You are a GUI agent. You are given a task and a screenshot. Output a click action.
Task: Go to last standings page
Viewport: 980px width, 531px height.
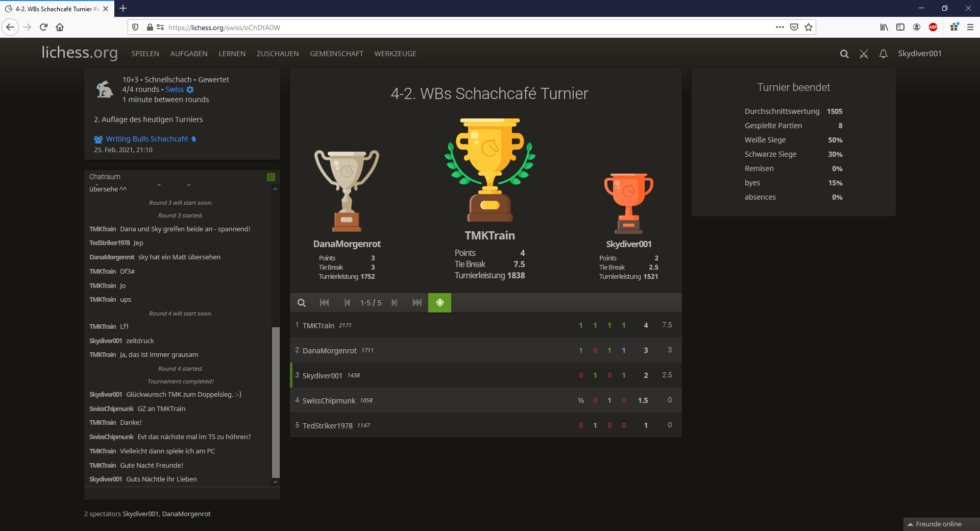click(417, 303)
